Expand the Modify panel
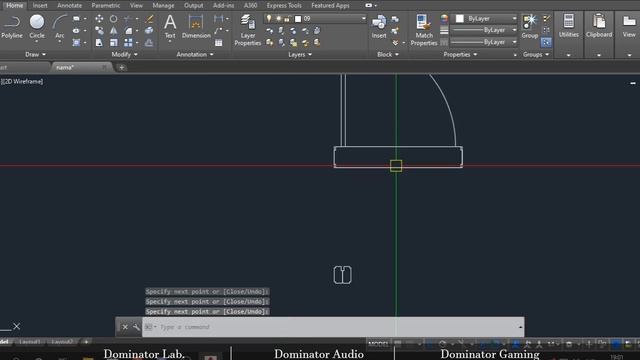Screen dimensions: 640x360 click(124, 54)
